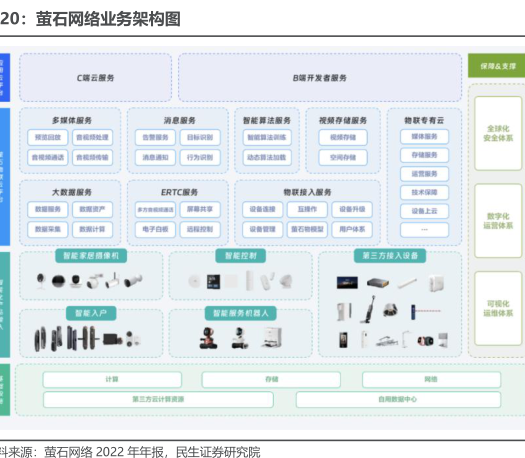Click the upright vacuum cleaner product image
The height and width of the screenshot is (458, 525).
369,309
